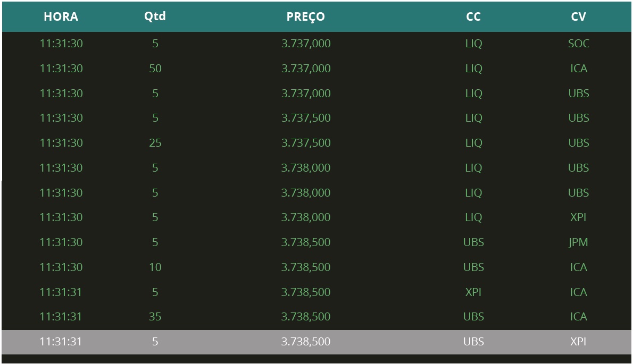633x364 pixels.
Task: Select the highlighted 11:31:31 UBS XPI row
Action: click(x=316, y=342)
